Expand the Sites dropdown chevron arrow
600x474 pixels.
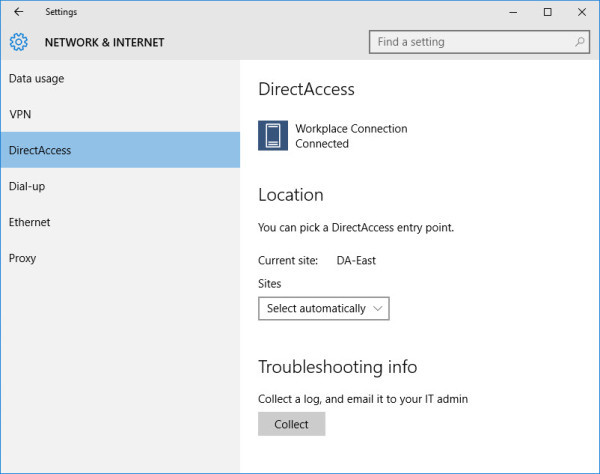377,309
